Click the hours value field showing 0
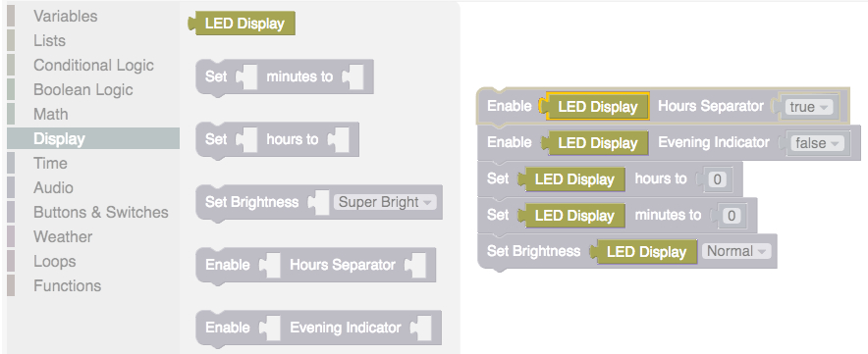Viewport: 868px width, 354px height. (718, 179)
